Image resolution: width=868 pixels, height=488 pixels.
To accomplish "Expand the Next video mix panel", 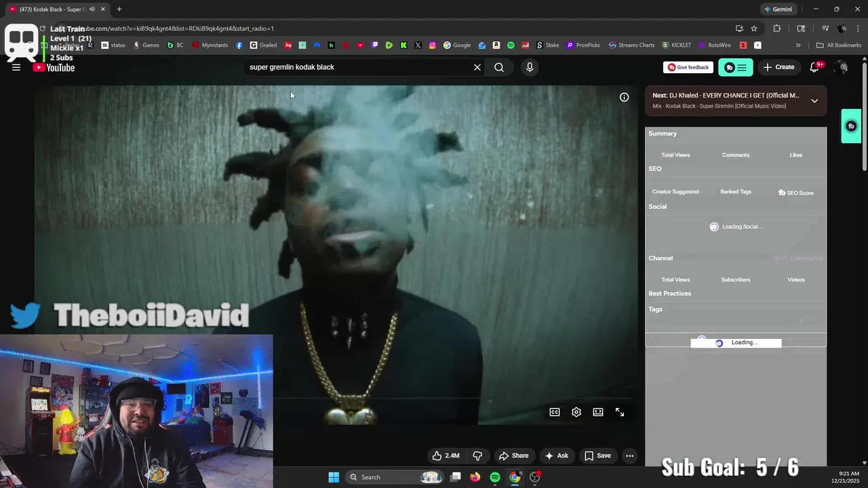I will 814,100.
